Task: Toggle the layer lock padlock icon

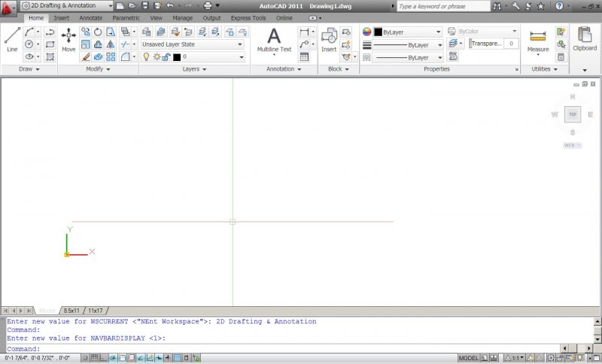Action: pos(166,57)
